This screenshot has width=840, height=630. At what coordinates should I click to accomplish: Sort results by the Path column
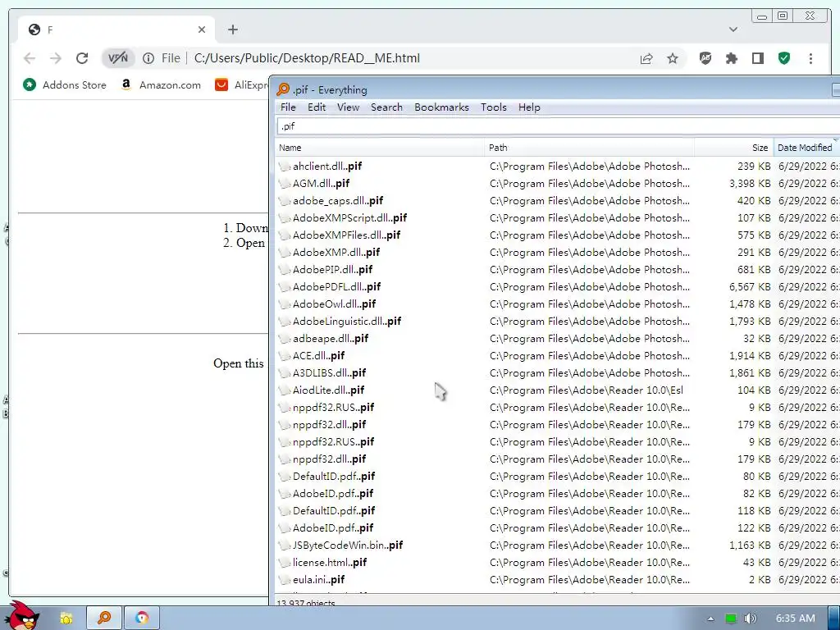point(589,148)
